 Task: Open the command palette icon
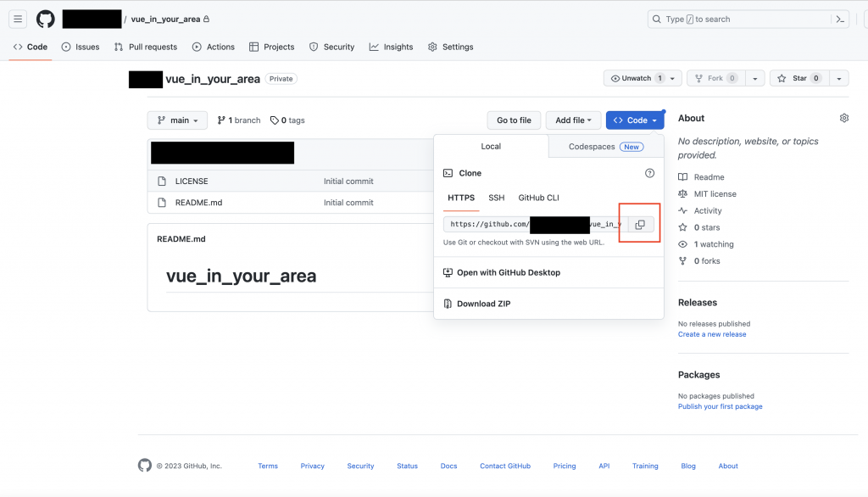[x=840, y=19]
